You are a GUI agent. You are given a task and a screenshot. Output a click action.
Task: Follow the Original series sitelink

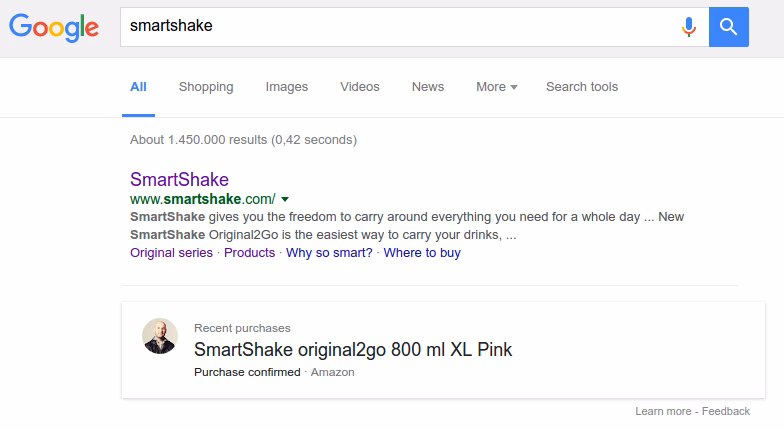(171, 253)
